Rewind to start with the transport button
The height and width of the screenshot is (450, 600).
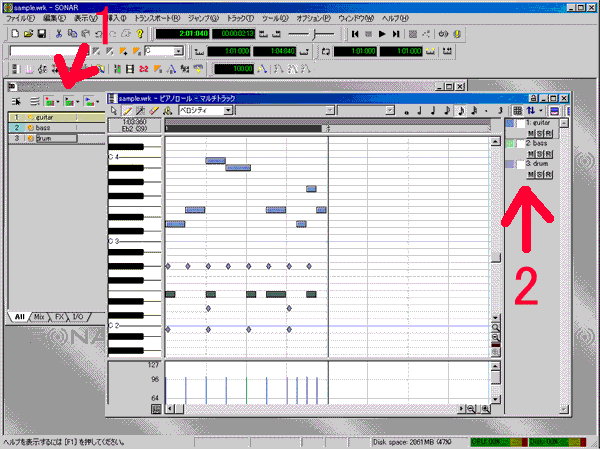[355, 34]
